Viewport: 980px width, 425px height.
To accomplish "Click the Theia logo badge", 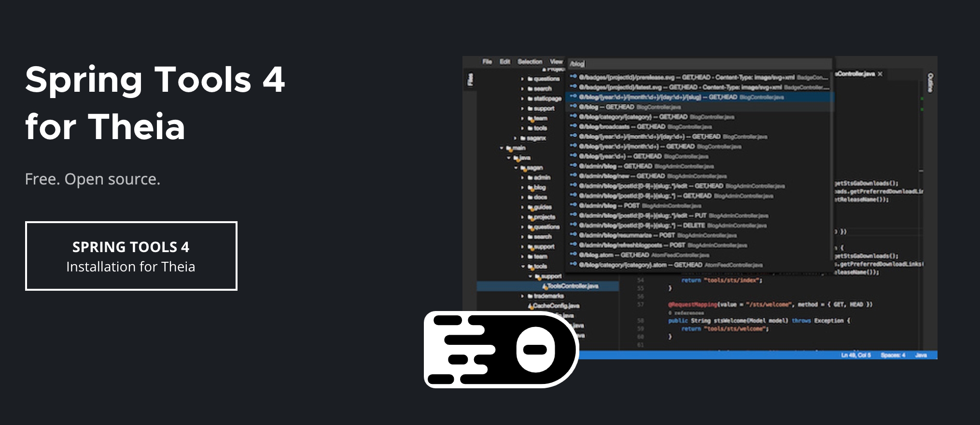I will [501, 350].
